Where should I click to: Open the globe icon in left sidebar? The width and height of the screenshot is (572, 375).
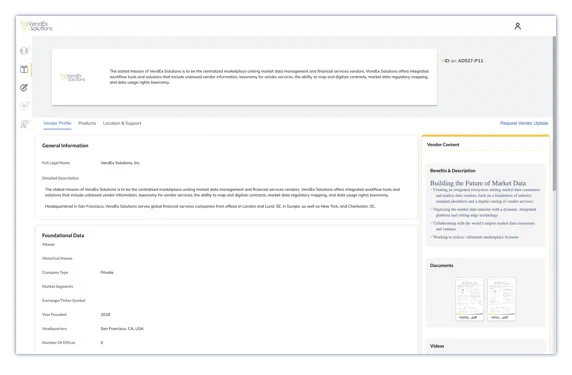coord(24,51)
